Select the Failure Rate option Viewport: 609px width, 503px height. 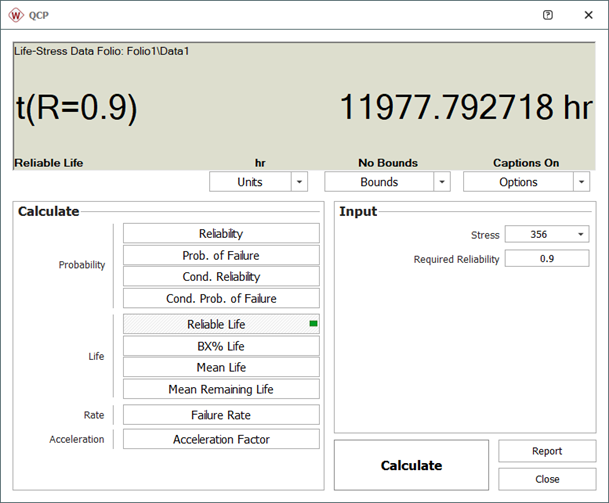pyautogui.click(x=221, y=415)
